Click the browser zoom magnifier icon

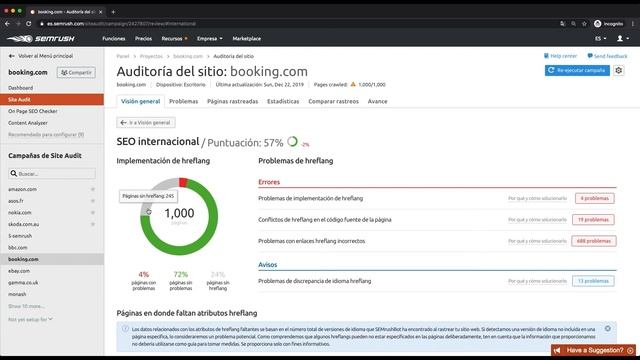tap(573, 24)
